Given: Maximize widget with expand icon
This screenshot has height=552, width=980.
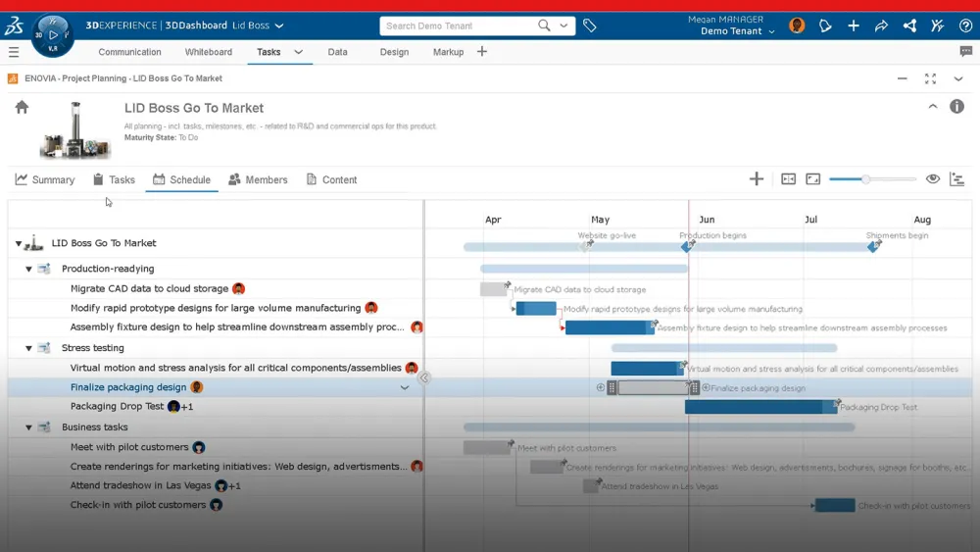Looking at the screenshot, I should coord(931,78).
